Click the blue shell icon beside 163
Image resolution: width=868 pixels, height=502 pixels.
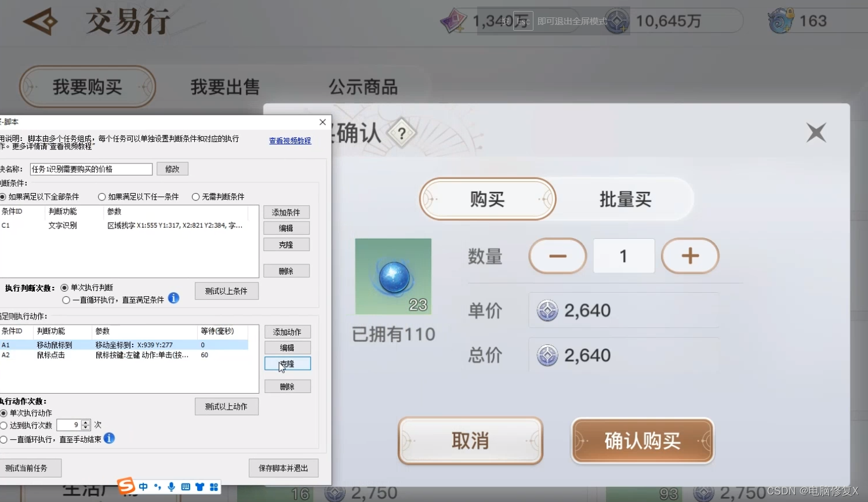tap(780, 21)
